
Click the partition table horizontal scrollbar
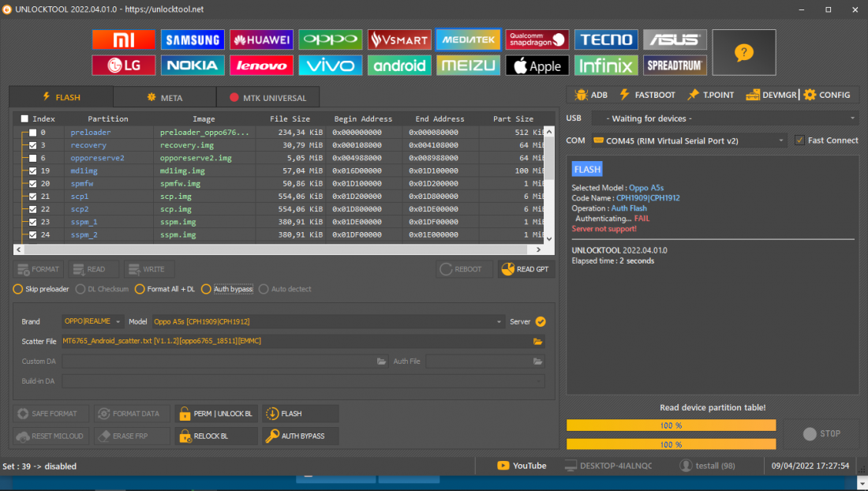coord(278,249)
